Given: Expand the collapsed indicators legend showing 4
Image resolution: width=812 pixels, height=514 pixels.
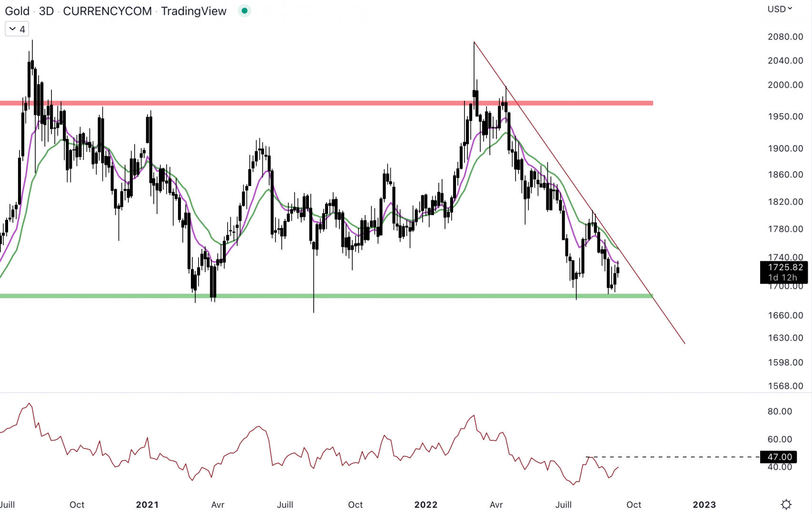Looking at the screenshot, I should click(17, 29).
